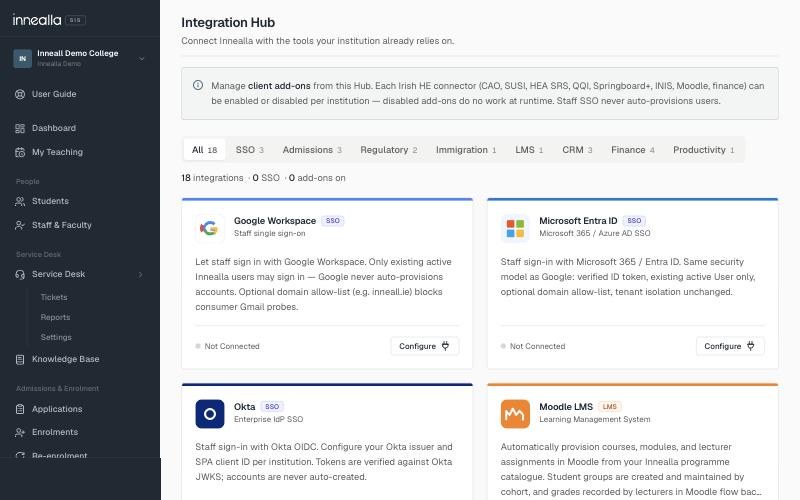Click the '0 add-ons on' summary text
This screenshot has height=500, width=800.
click(317, 178)
